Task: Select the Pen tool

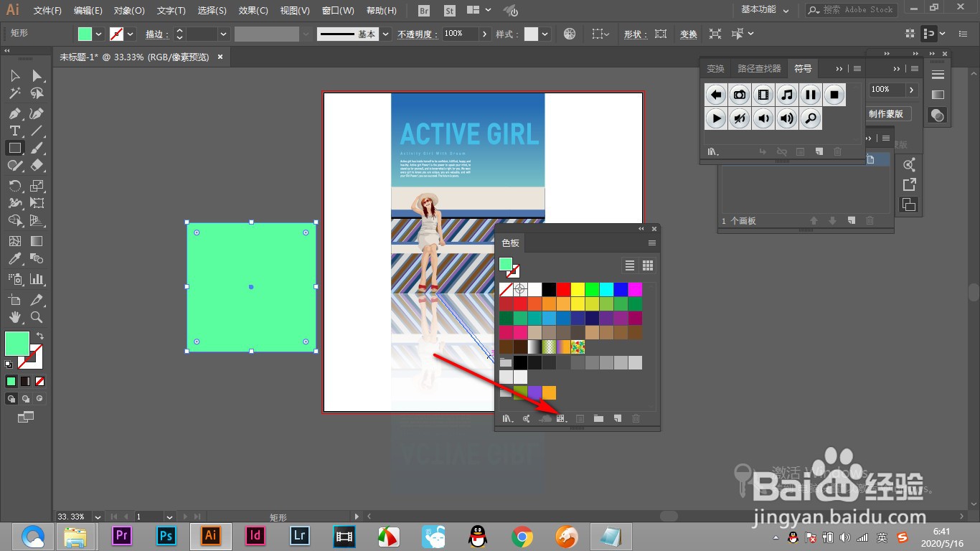Action: (14, 113)
